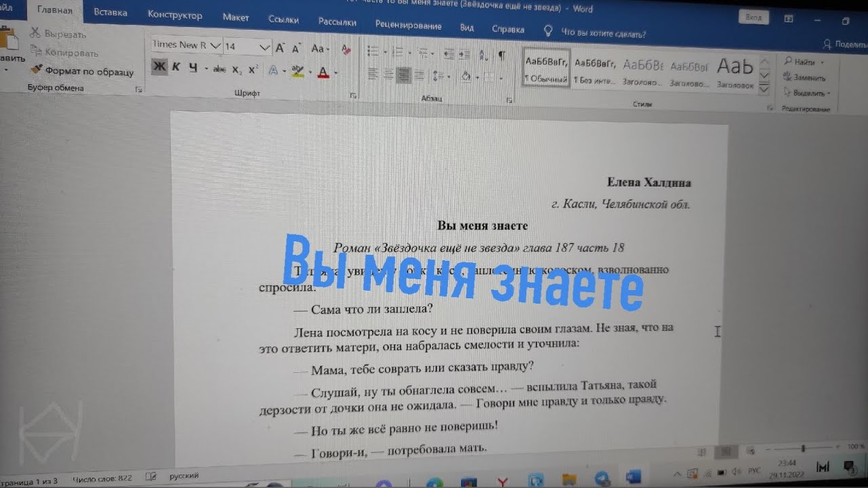Click Поделиться share button
Image resolution: width=868 pixels, height=488 pixels.
(846, 44)
